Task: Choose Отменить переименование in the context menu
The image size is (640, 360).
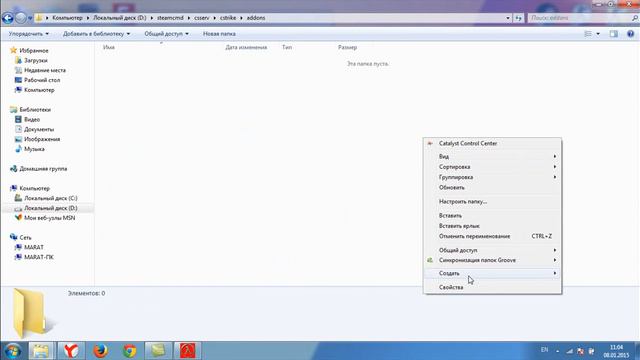Action: (492, 236)
